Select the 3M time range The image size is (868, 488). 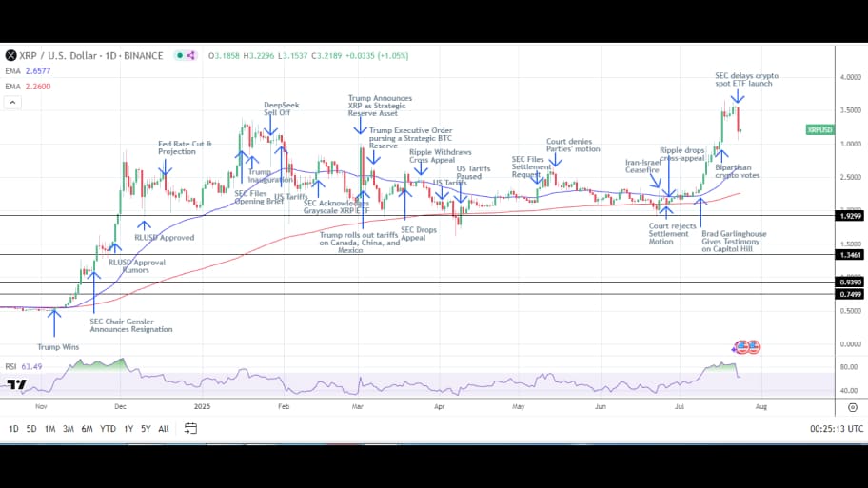(x=69, y=429)
